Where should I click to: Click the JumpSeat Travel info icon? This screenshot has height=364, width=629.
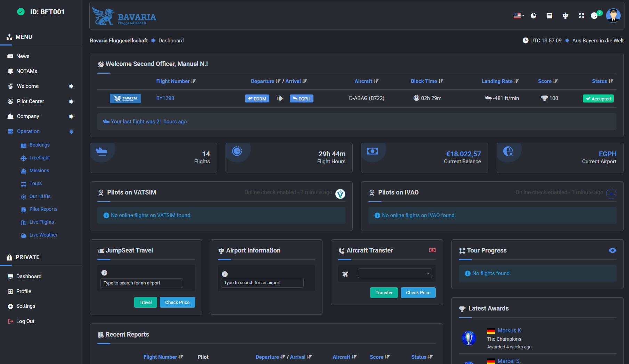[104, 273]
